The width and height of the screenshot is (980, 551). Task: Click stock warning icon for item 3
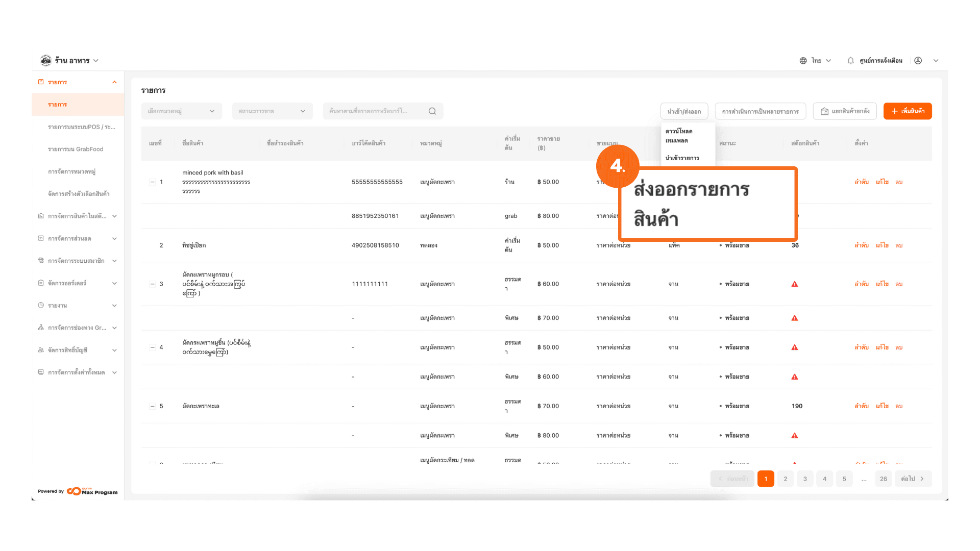795,284
